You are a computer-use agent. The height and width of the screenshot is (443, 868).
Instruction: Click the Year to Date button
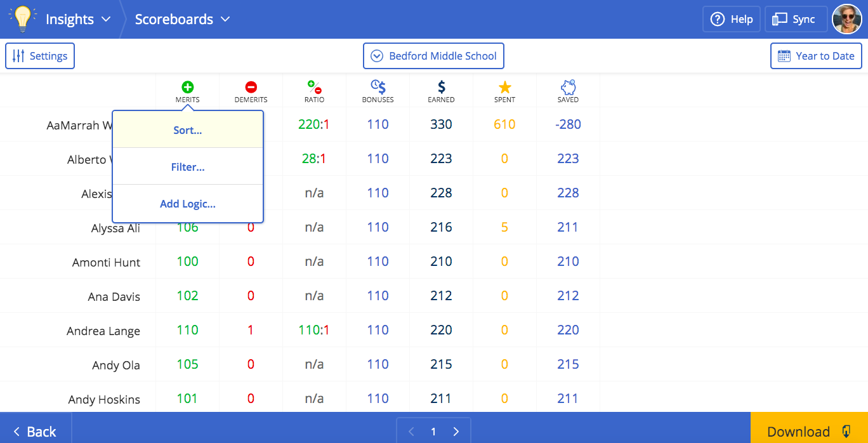point(816,56)
